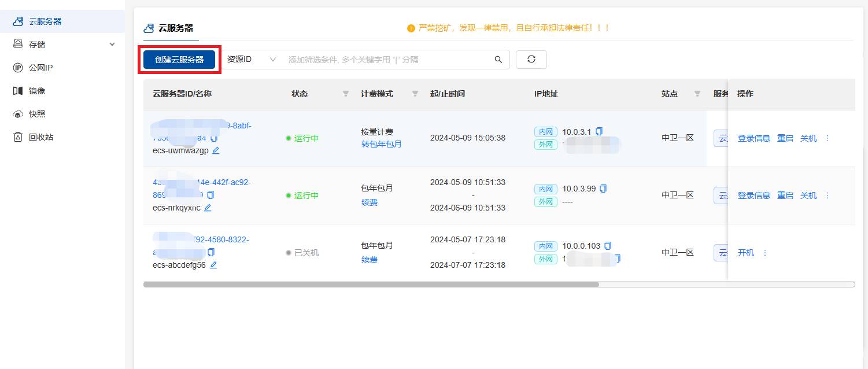Copy ID of ecs-abcdefg56 server

pos(211,252)
